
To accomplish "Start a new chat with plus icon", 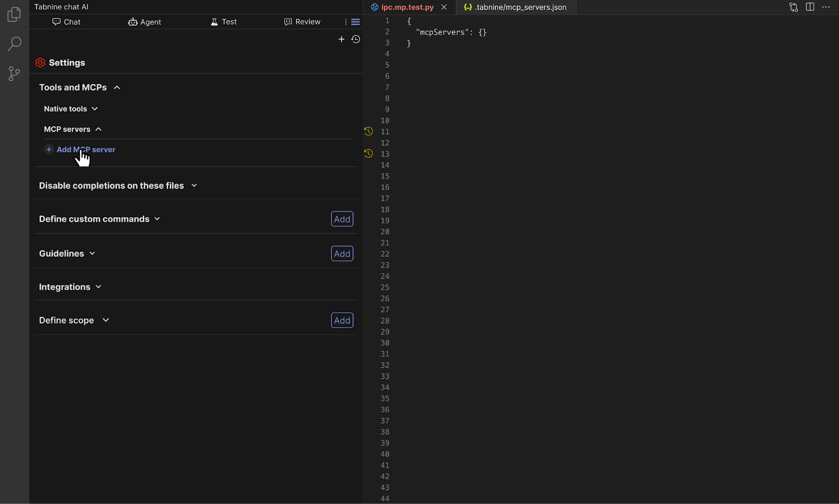I will 341,39.
